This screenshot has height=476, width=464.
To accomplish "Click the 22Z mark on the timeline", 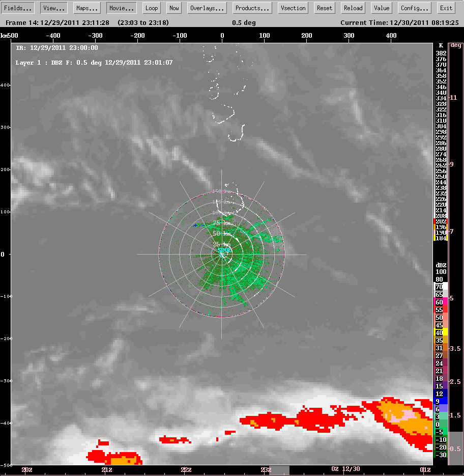I will pyautogui.click(x=186, y=470).
